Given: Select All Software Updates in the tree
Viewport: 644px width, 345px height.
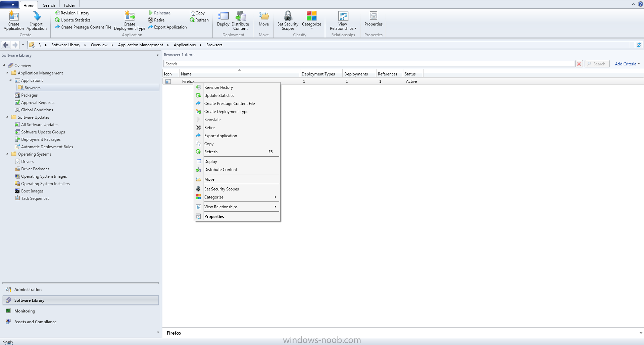Looking at the screenshot, I should click(40, 124).
